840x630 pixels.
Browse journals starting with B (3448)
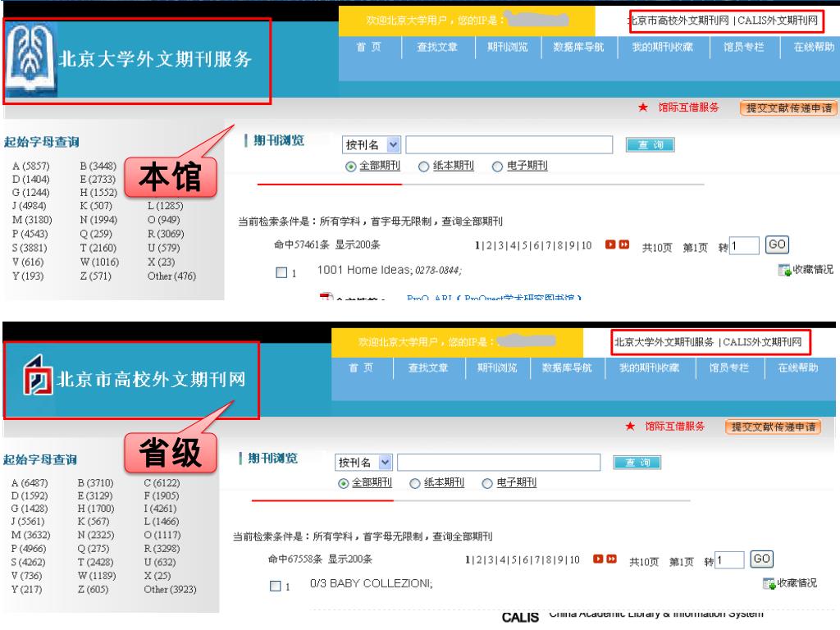(x=98, y=166)
